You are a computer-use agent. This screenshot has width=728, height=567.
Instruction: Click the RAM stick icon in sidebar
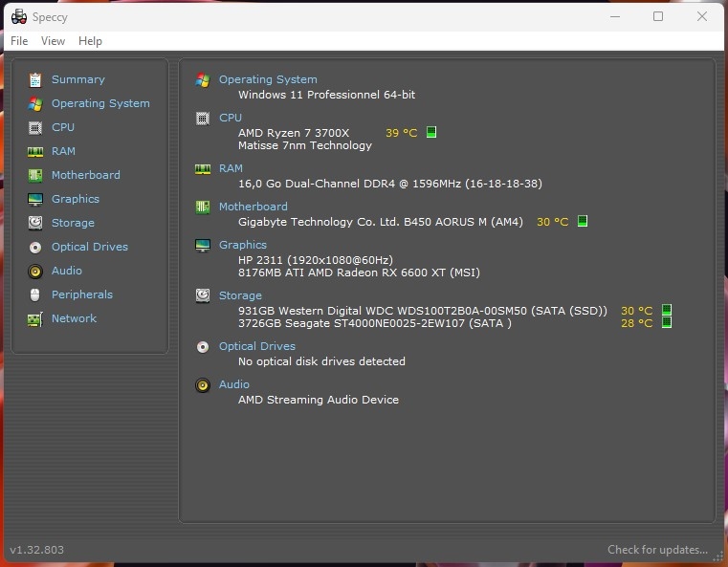click(35, 152)
